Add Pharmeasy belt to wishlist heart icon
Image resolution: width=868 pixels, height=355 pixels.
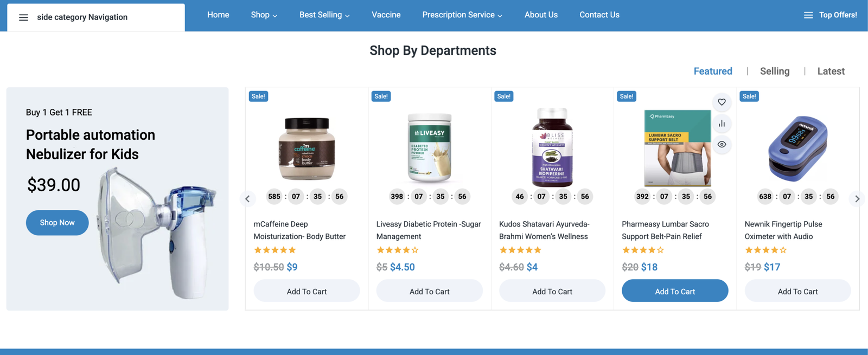click(x=722, y=102)
